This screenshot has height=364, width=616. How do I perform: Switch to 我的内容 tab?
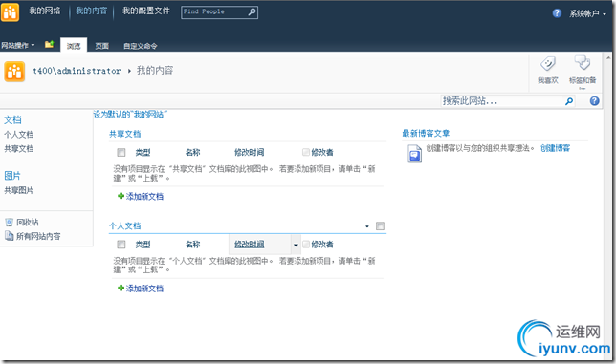point(92,11)
